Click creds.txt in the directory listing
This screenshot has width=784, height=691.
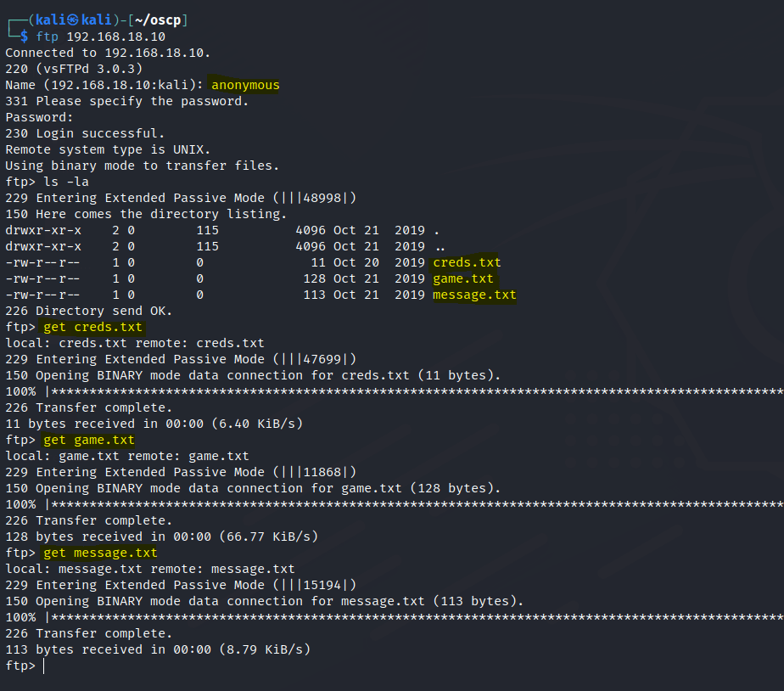coord(467,262)
